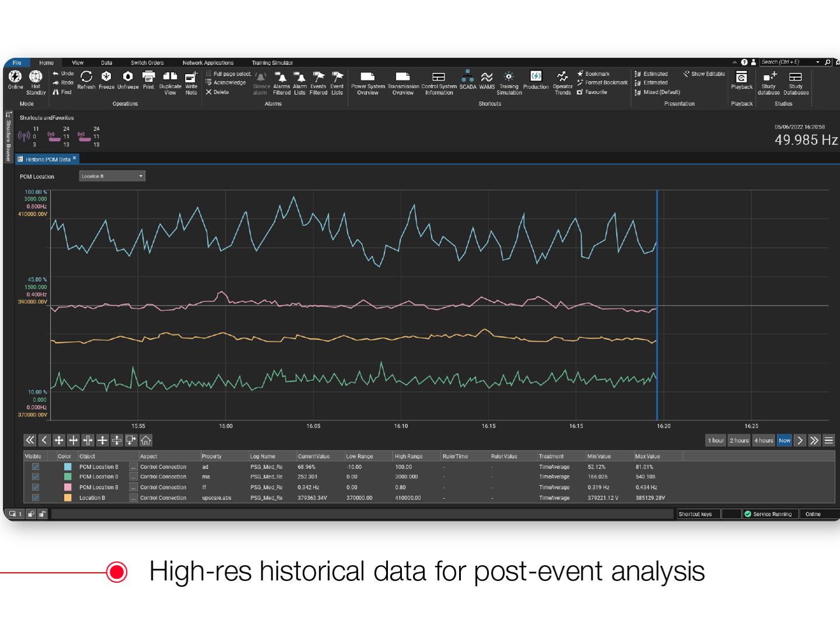Click the pink color swatch for 'ff' row
This screenshot has height=630, width=840.
(x=68, y=487)
